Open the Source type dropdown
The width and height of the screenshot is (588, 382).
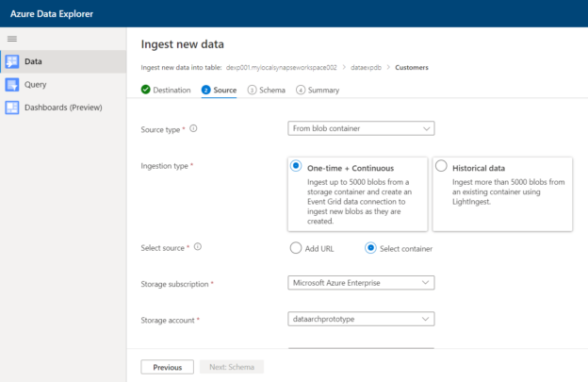[361, 128]
